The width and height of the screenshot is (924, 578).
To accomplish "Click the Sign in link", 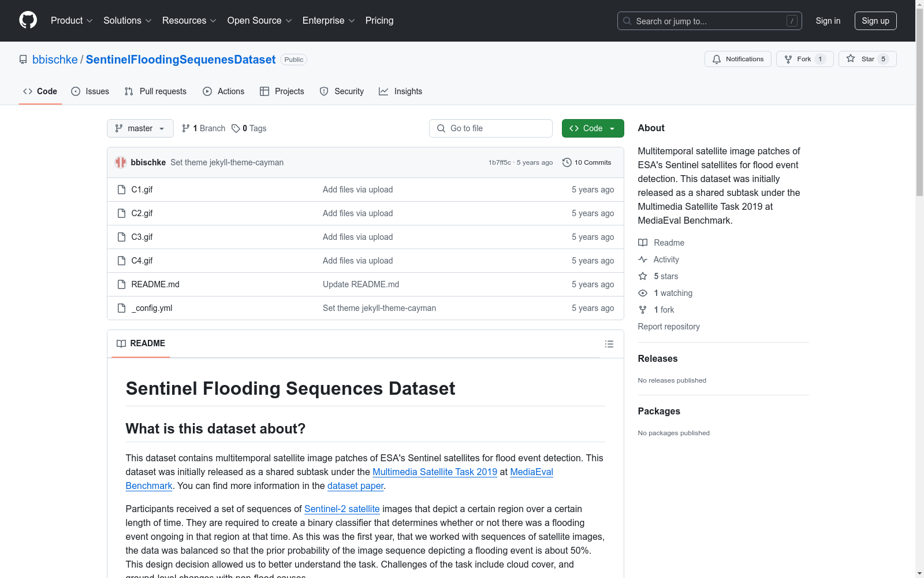I will (x=828, y=21).
